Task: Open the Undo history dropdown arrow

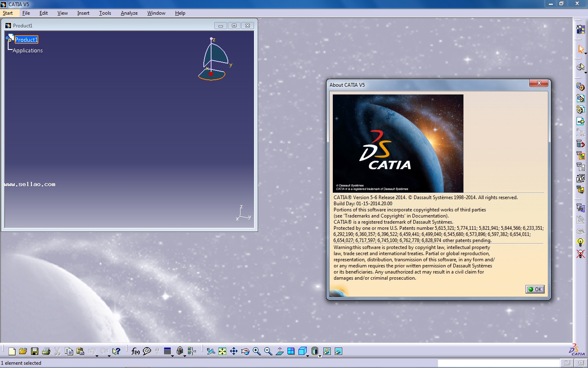Action: [97, 356]
